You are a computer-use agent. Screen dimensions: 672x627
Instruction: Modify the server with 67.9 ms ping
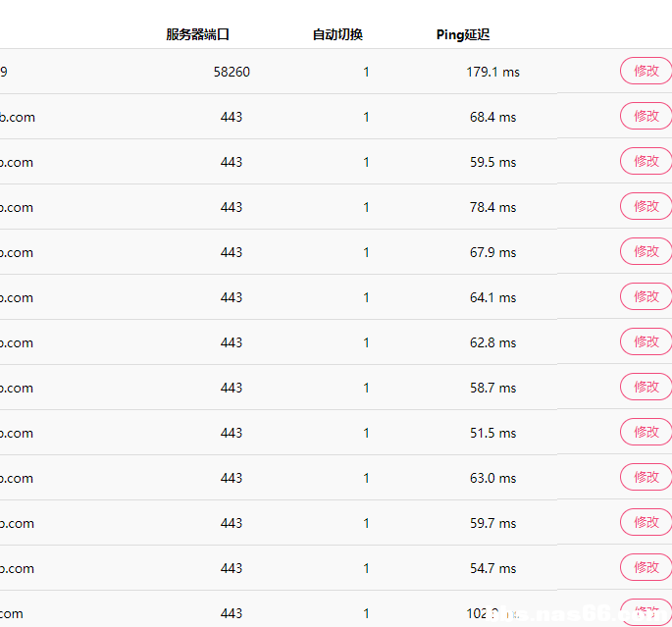click(x=646, y=251)
